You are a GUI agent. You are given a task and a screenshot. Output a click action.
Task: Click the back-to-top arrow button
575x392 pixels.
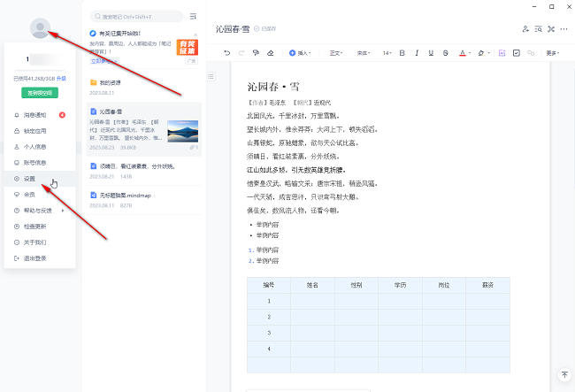(x=564, y=374)
